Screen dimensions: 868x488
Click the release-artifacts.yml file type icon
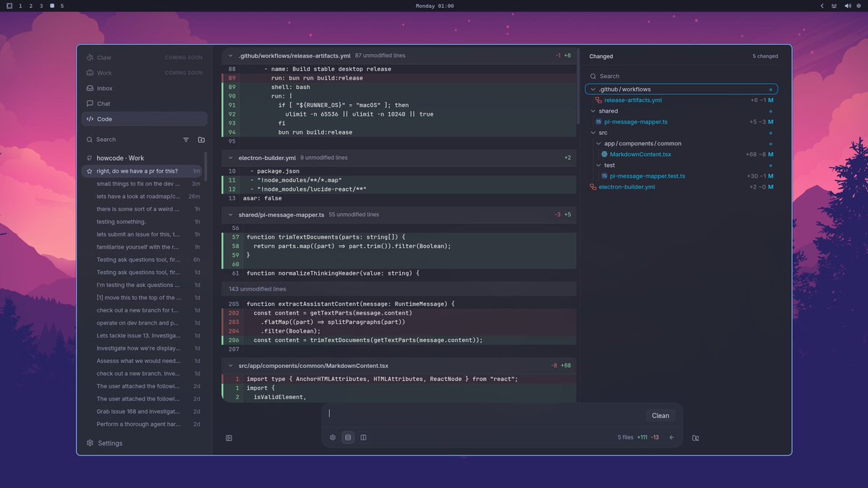tap(599, 100)
